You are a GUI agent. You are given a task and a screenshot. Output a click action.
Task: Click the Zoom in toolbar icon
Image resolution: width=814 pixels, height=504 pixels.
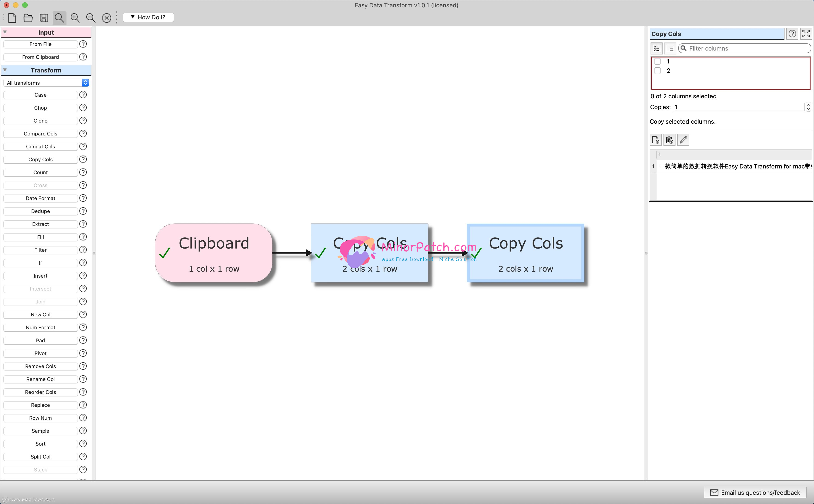pyautogui.click(x=75, y=18)
